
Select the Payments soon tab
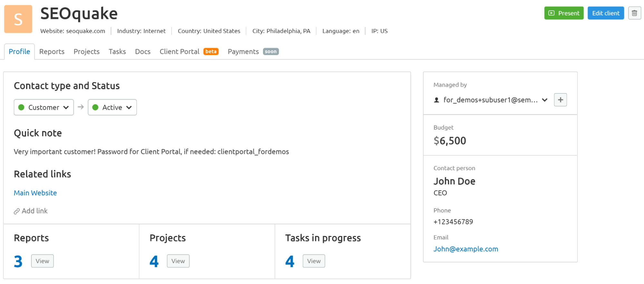click(253, 52)
